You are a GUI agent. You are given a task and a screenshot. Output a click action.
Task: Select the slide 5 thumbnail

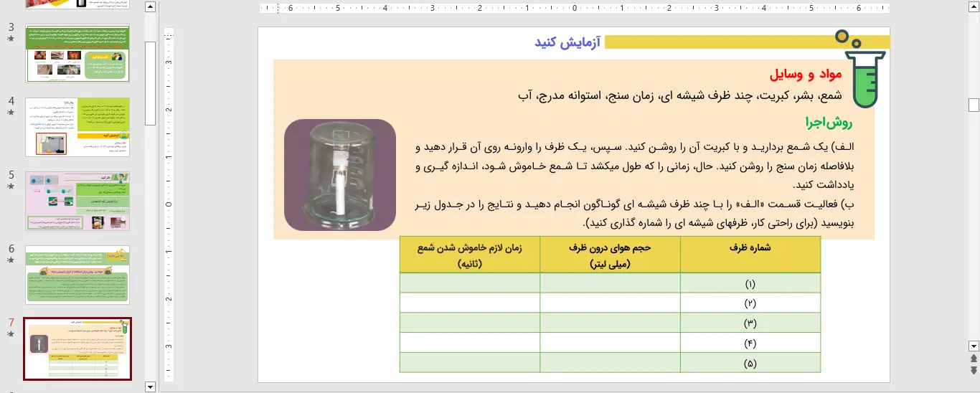coord(77,201)
